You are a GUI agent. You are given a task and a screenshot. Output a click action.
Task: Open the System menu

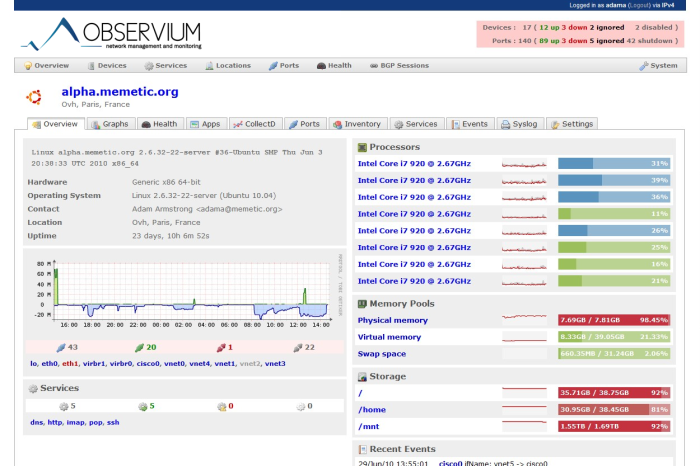pyautogui.click(x=658, y=66)
